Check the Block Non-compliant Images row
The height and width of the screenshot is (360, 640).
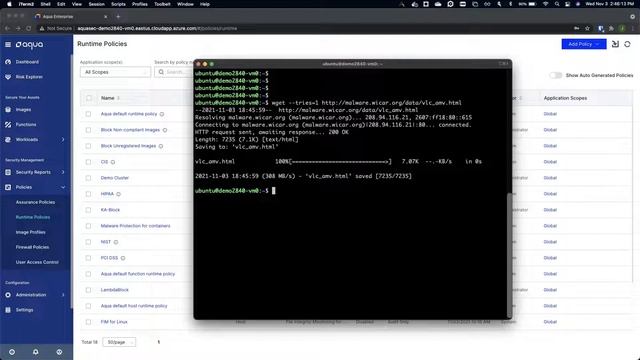(89, 130)
